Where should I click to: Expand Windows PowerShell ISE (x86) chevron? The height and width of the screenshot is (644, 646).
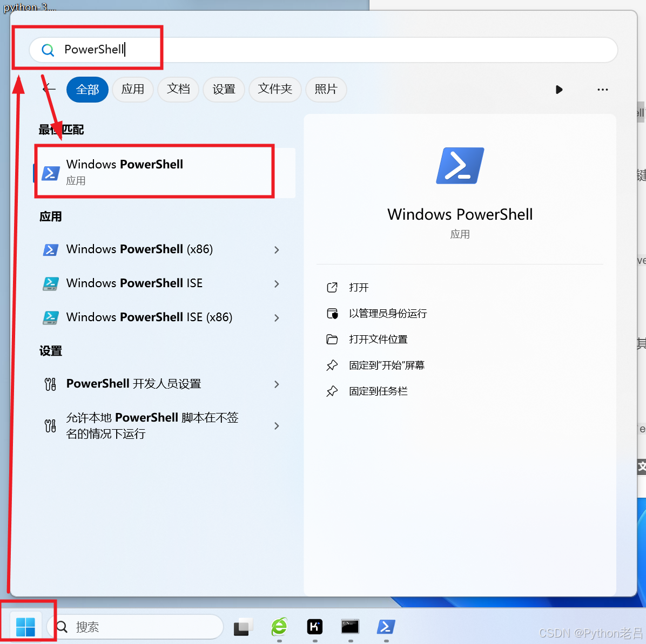pyautogui.click(x=277, y=318)
